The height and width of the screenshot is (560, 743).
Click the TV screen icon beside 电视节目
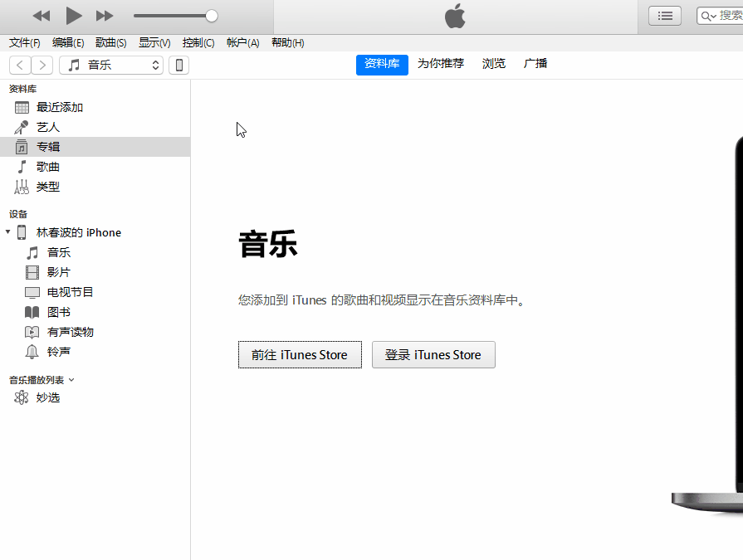click(x=32, y=293)
